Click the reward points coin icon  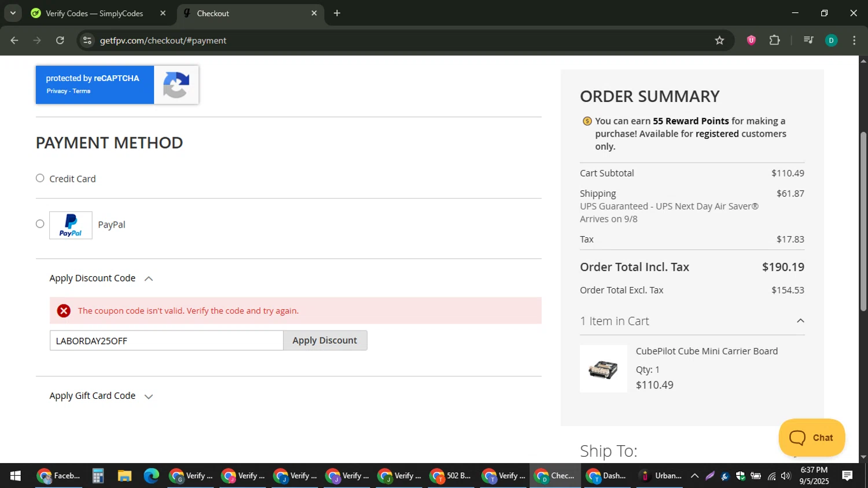click(587, 121)
